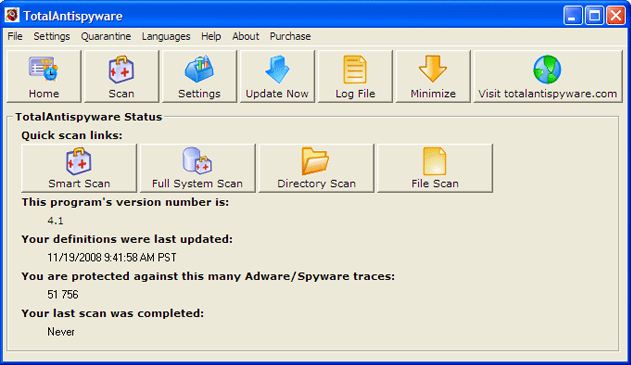
Task: Minimize the window from title bar
Action: (573, 16)
